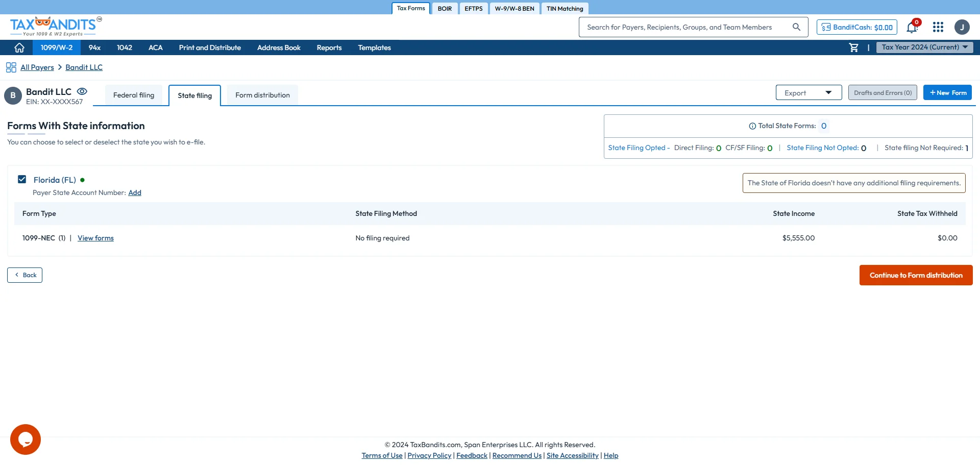Open the Tax Year 2024 dropdown

pos(925,47)
